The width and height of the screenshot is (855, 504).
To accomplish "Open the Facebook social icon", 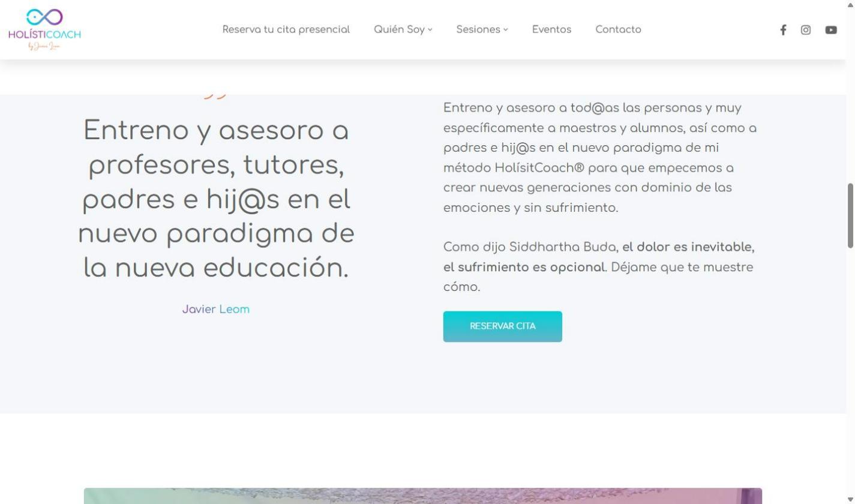I will [783, 30].
